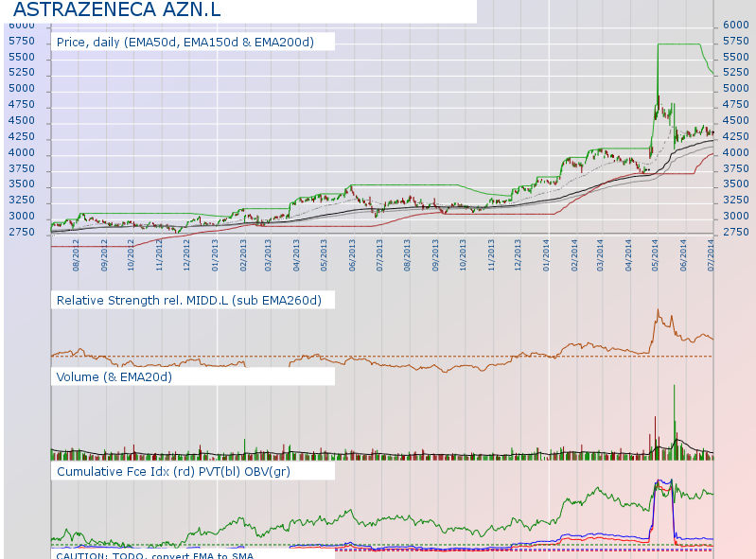The height and width of the screenshot is (559, 756).
Task: Click 5000 on the left price axis
Action: pyautogui.click(x=22, y=89)
